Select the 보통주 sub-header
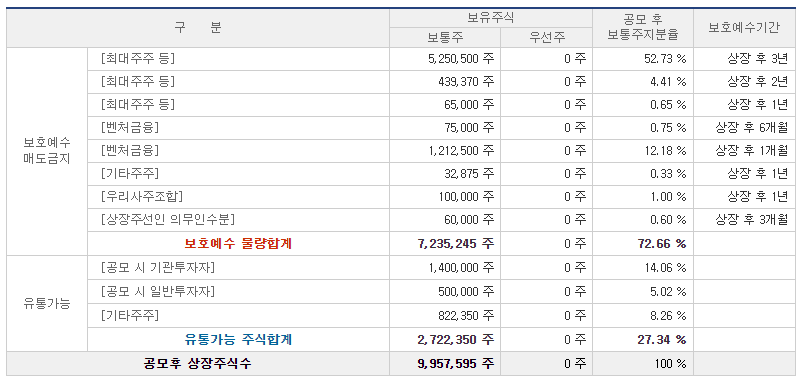Viewport: 800px width, 380px height. tap(445, 37)
